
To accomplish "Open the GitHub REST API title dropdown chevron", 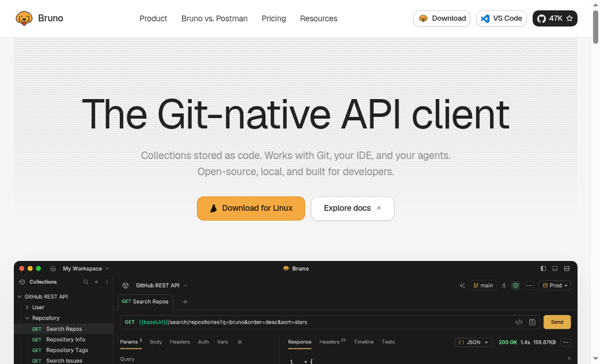I will pyautogui.click(x=185, y=286).
